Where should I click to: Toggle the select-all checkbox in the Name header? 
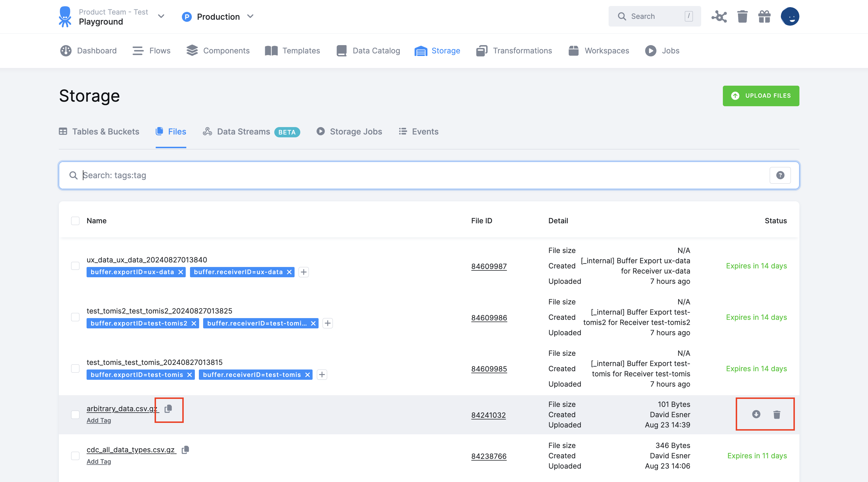75,221
